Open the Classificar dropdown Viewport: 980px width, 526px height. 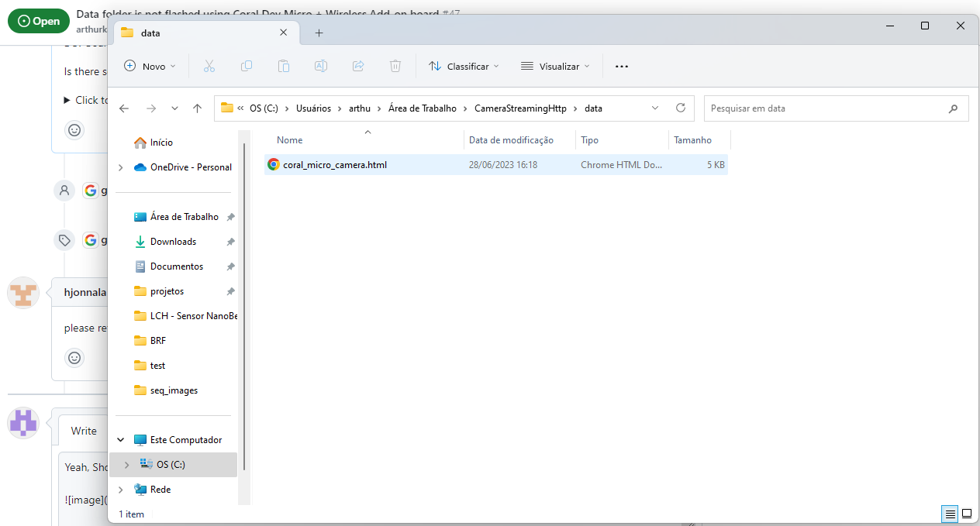(x=463, y=66)
